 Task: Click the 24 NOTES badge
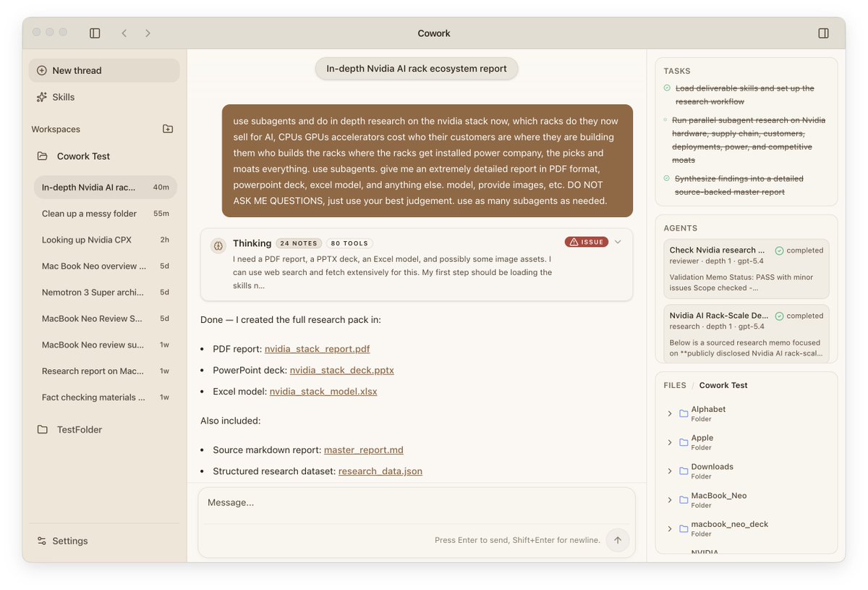(299, 243)
